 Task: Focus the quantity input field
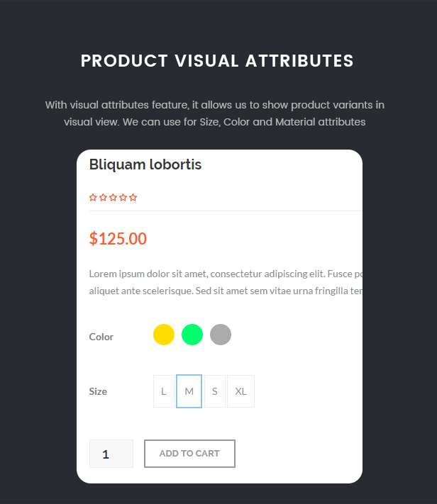pyautogui.click(x=111, y=454)
